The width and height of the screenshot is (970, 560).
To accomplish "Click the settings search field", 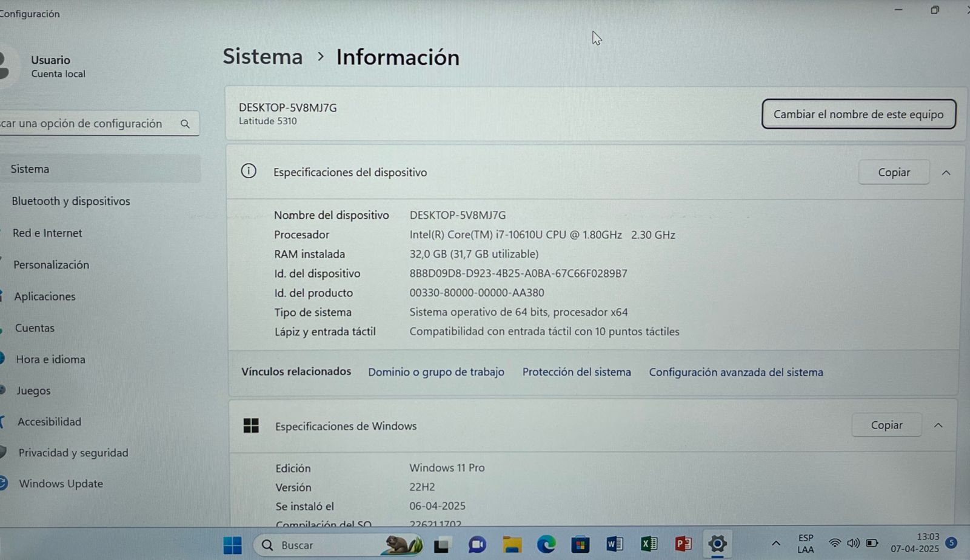I will coord(99,124).
